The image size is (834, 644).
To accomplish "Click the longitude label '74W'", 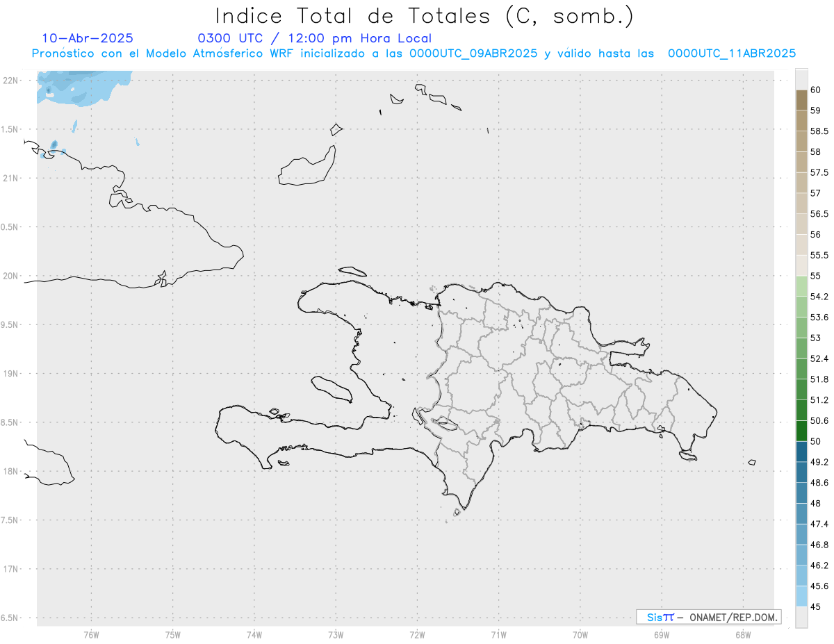I will [x=254, y=634].
